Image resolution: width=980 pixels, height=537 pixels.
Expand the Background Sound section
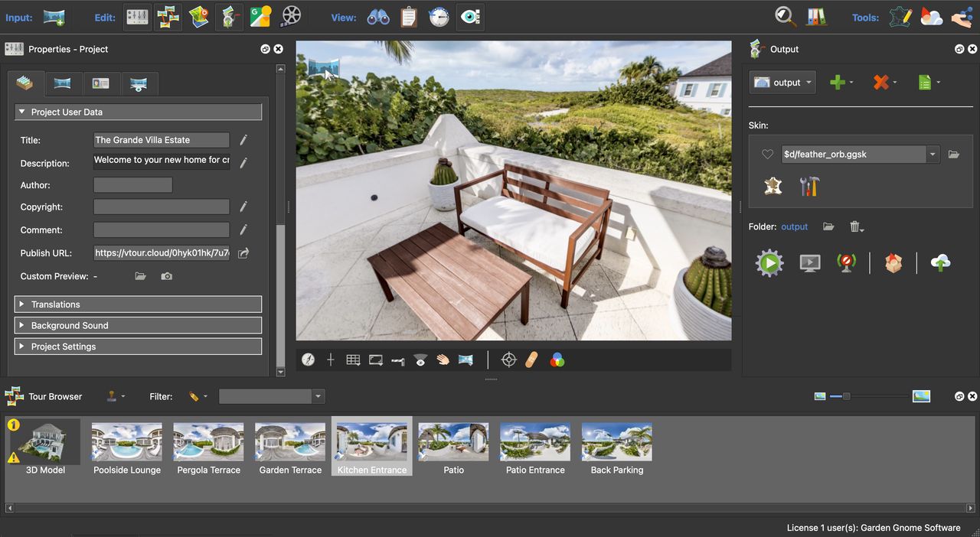click(x=138, y=325)
